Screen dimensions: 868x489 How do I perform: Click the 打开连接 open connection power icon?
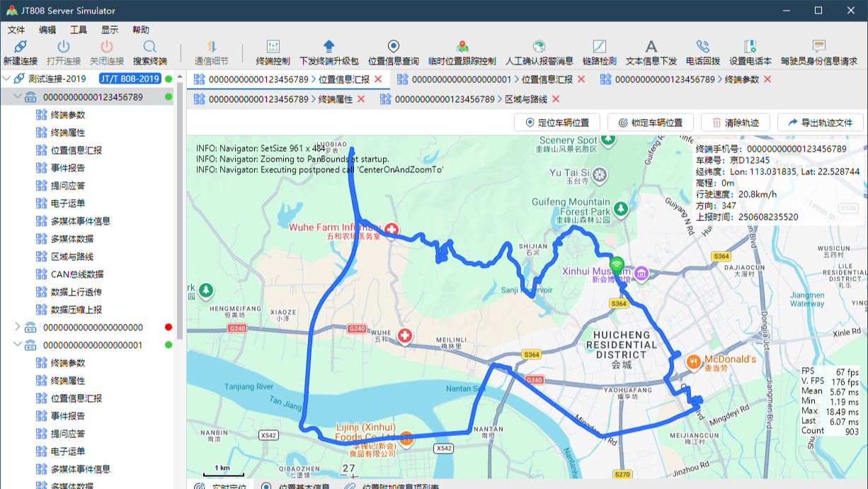click(64, 47)
